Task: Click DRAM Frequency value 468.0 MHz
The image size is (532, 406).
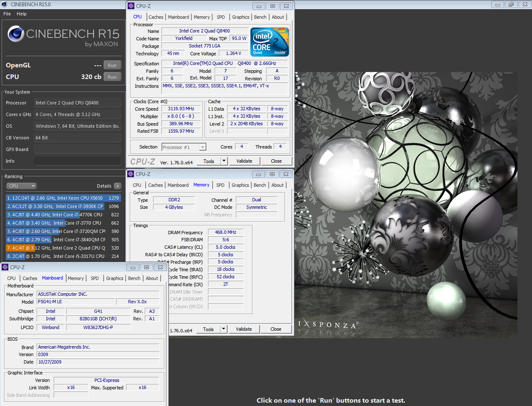Action: (225, 233)
